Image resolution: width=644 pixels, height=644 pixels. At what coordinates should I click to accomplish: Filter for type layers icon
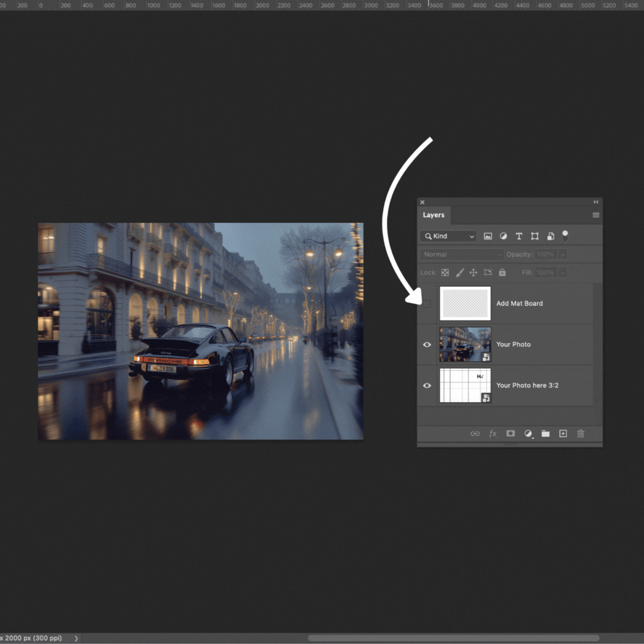(x=519, y=236)
